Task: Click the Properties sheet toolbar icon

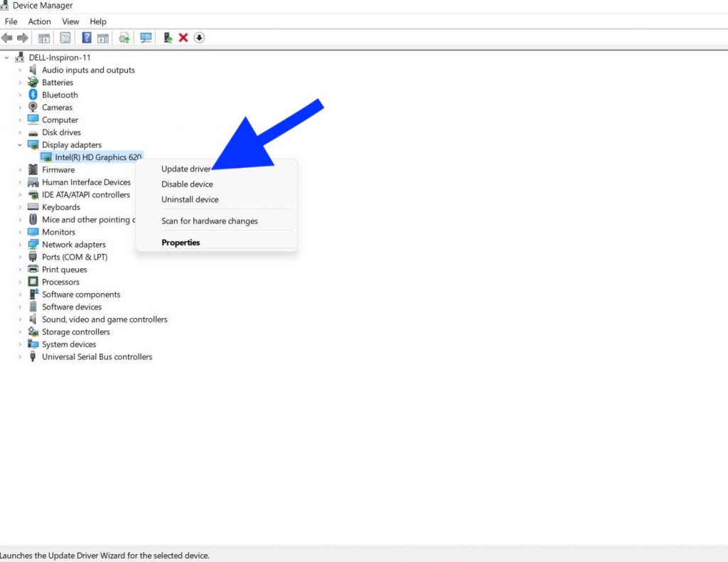Action: click(65, 38)
